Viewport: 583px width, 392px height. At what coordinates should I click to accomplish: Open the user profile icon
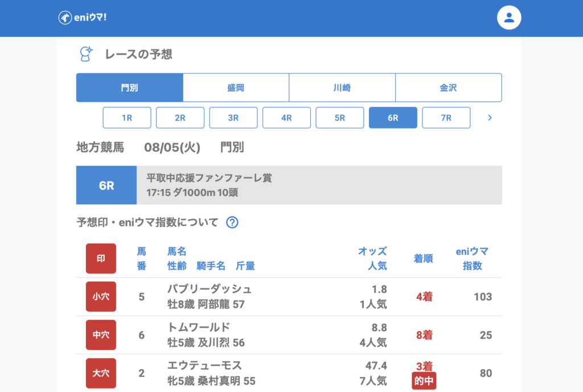(x=509, y=18)
